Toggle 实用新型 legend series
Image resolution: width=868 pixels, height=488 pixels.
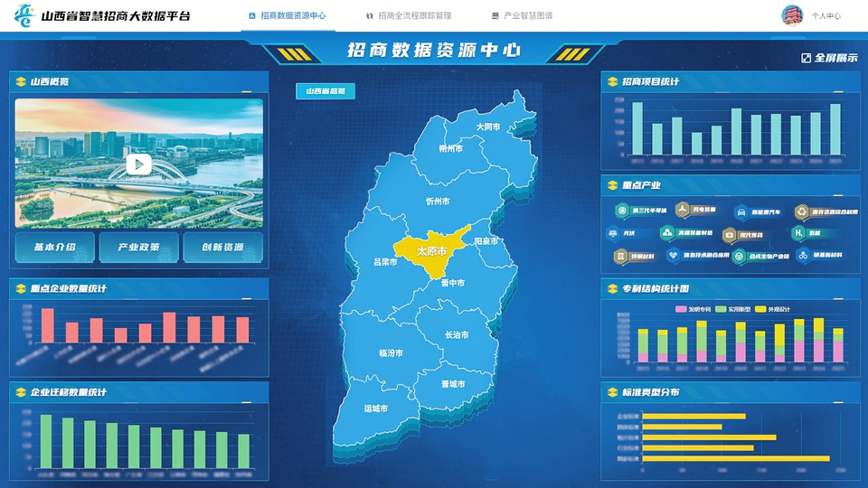[721, 309]
